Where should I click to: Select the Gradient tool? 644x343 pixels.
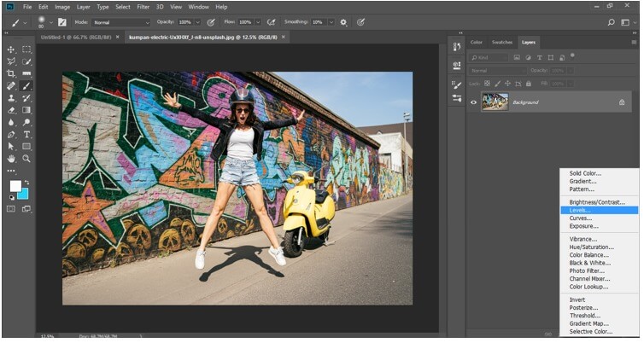click(26, 110)
